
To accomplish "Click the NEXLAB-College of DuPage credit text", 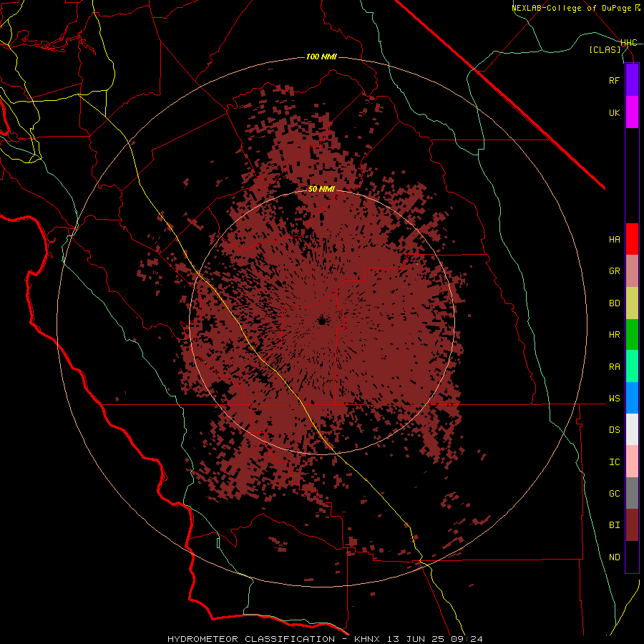I will [575, 8].
